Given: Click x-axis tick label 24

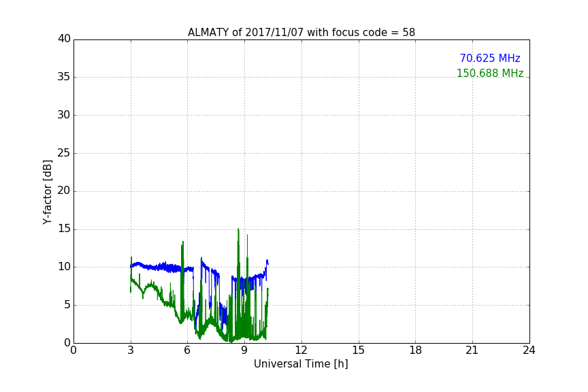Looking at the screenshot, I should tap(529, 350).
